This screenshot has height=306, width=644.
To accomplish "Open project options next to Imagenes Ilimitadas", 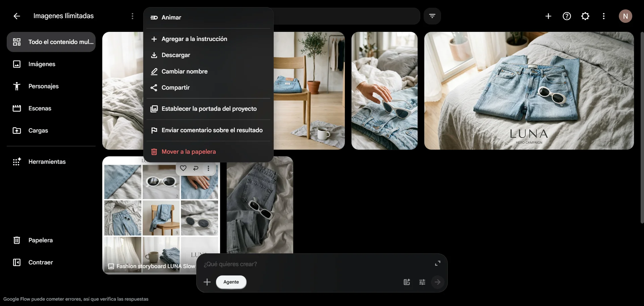I will [x=132, y=16].
